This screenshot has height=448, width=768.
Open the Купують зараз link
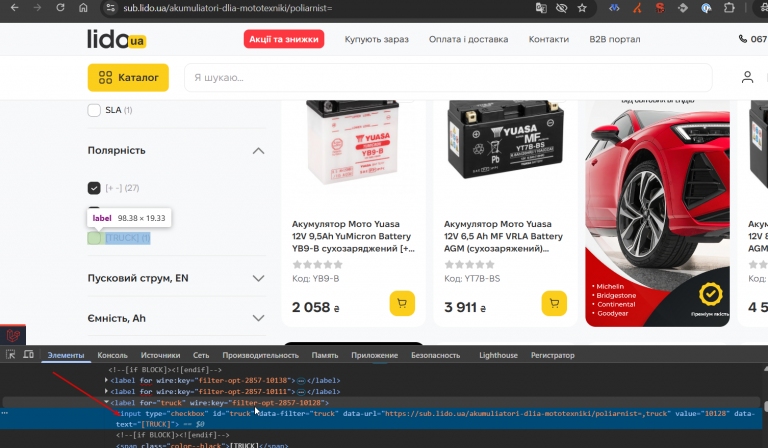pyautogui.click(x=376, y=39)
